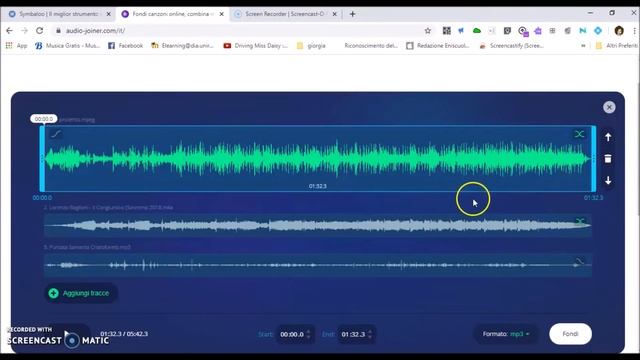640x360 pixels.
Task: Select the third track's waveform
Action: [318, 265]
